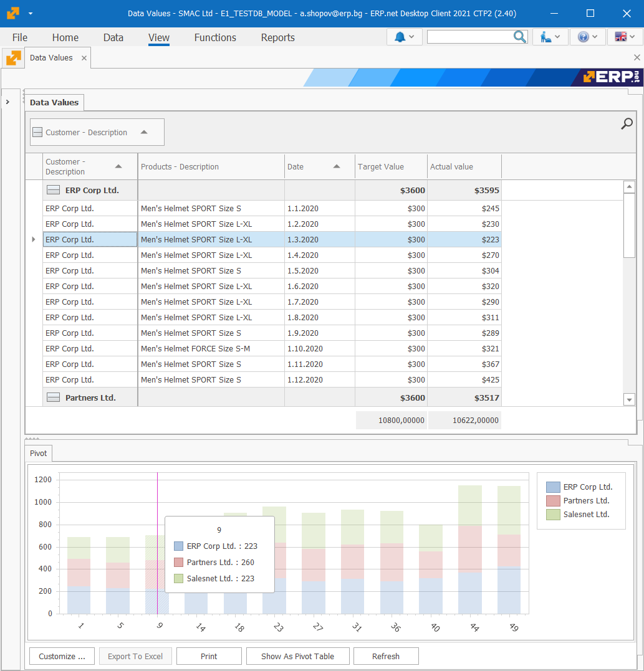Collapse the Partners Ltd. group row

point(53,397)
